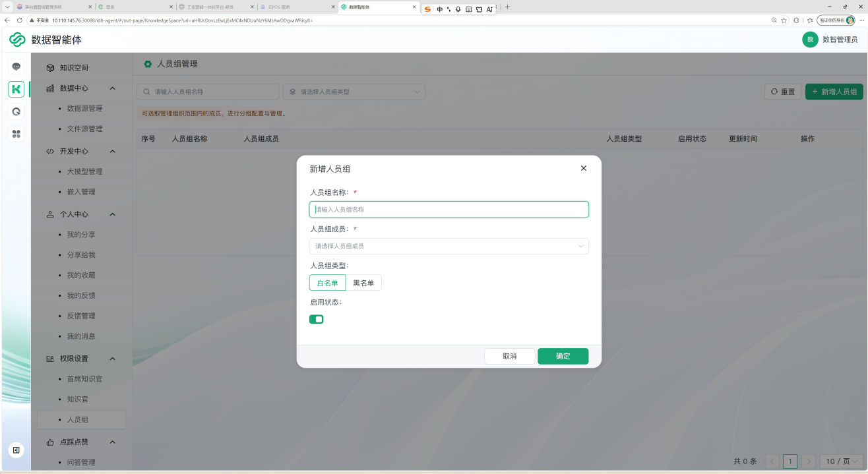
Task: Close the 新增人员组 dialog with X
Action: 583,168
